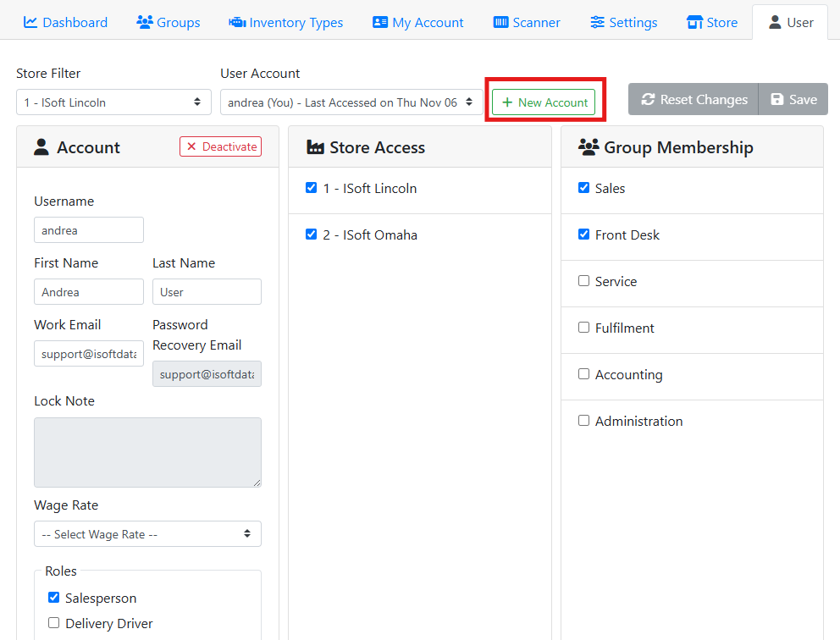
Task: Click the Scanner barcode icon
Action: [x=501, y=23]
